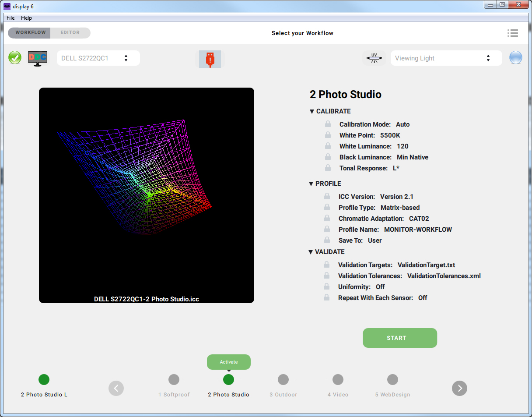
Task: Open the File menu
Action: 10,18
